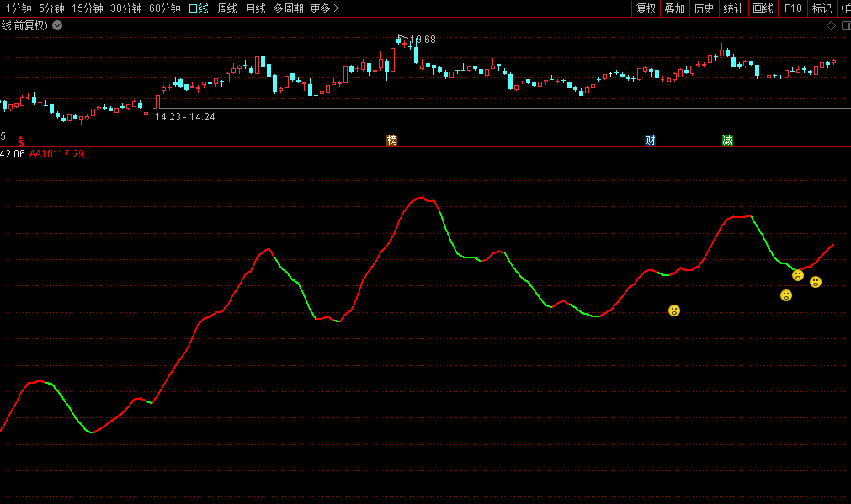Viewport: 851px width, 504px height.
Task: Click the green 减 marker icon
Action: coord(727,140)
